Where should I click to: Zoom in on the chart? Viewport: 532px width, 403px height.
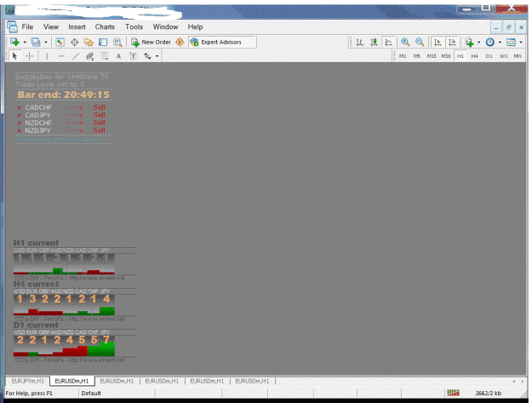tap(405, 42)
